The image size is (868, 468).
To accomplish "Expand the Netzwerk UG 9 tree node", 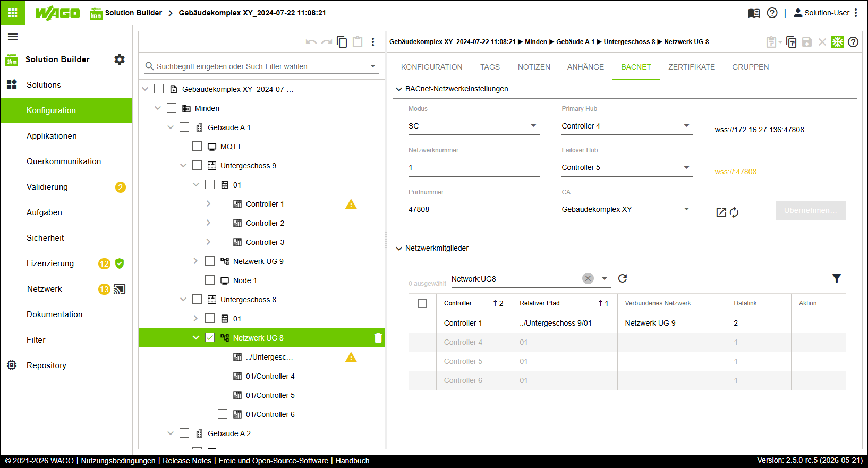I will [195, 261].
